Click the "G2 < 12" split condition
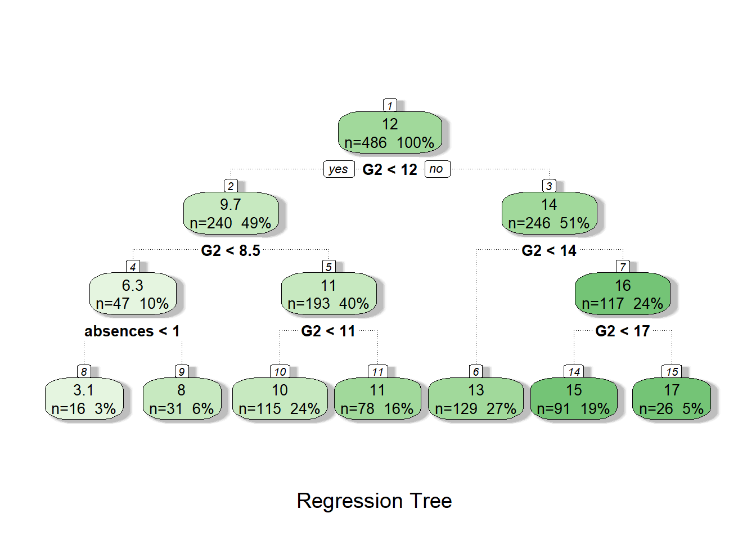Image resolution: width=756 pixels, height=540 pixels. 390,170
